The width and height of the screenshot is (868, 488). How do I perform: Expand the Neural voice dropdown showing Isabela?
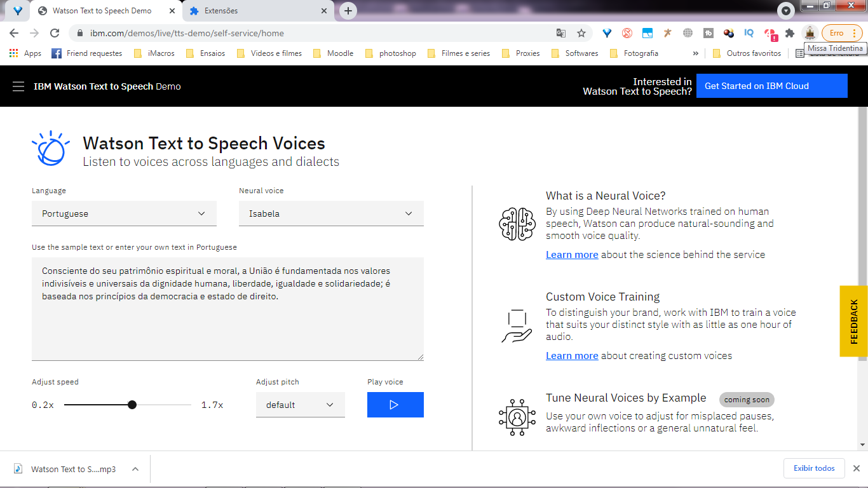click(x=331, y=213)
